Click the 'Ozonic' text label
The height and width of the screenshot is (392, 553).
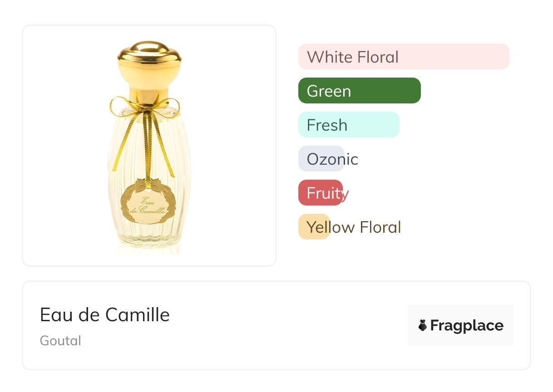coord(332,159)
